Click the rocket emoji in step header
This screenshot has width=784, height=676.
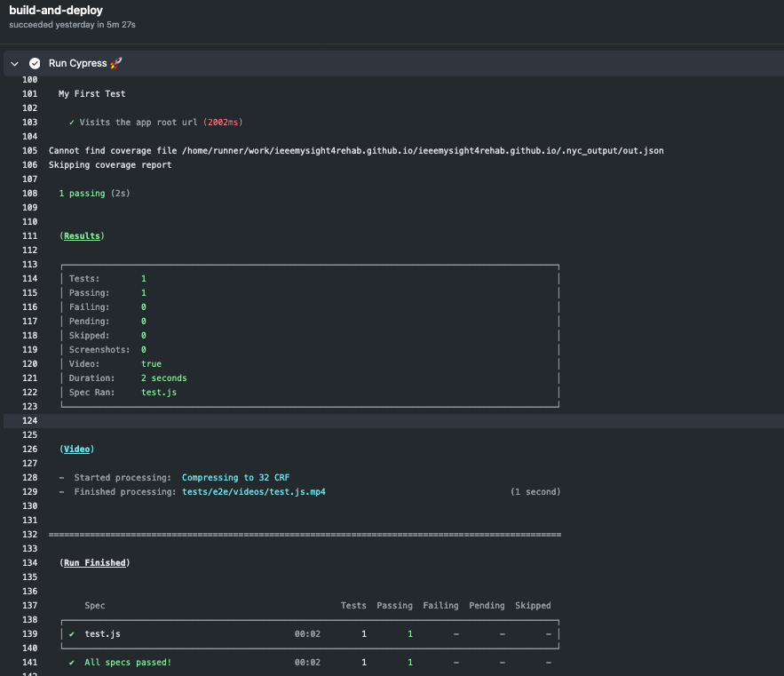coord(116,63)
